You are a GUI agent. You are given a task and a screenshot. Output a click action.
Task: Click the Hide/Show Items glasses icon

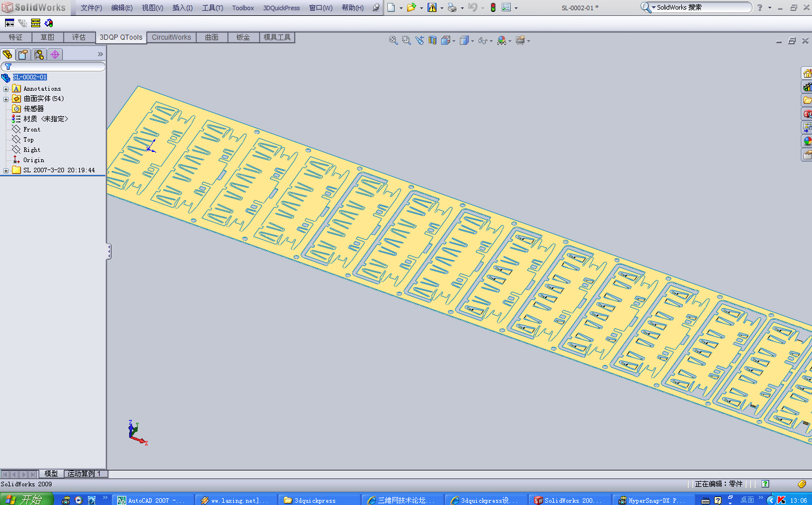tap(482, 40)
